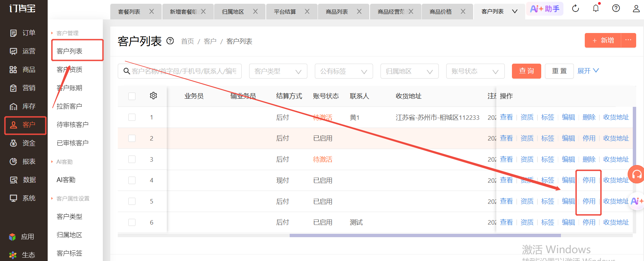The width and height of the screenshot is (644, 261).
Task: Open table column settings gear
Action: pos(154,96)
